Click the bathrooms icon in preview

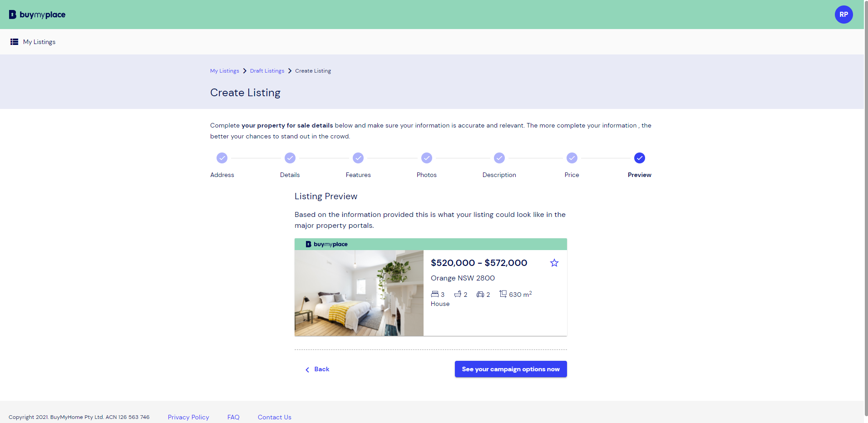458,294
